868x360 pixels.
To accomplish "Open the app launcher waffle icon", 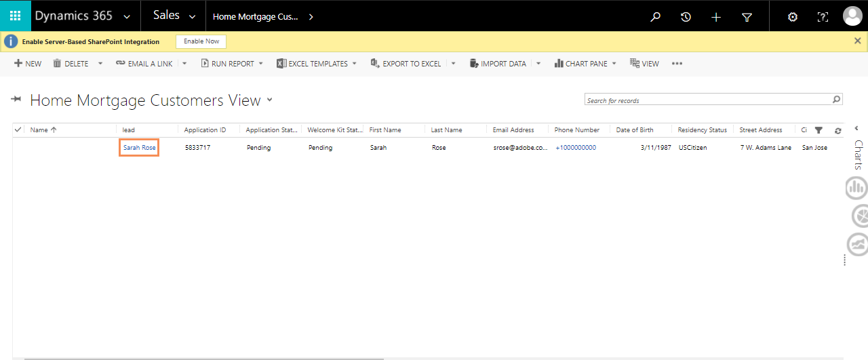I will (x=16, y=16).
